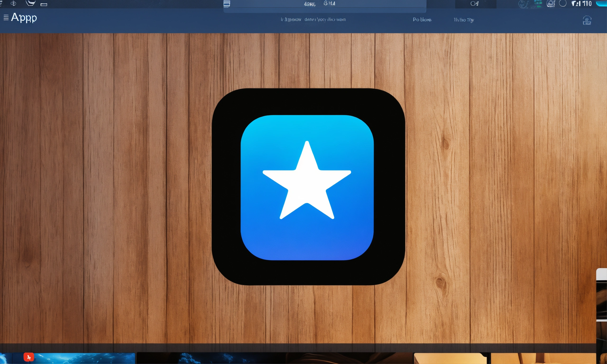Open the 'Po blore' header tab
The width and height of the screenshot is (607, 364).
click(x=422, y=20)
